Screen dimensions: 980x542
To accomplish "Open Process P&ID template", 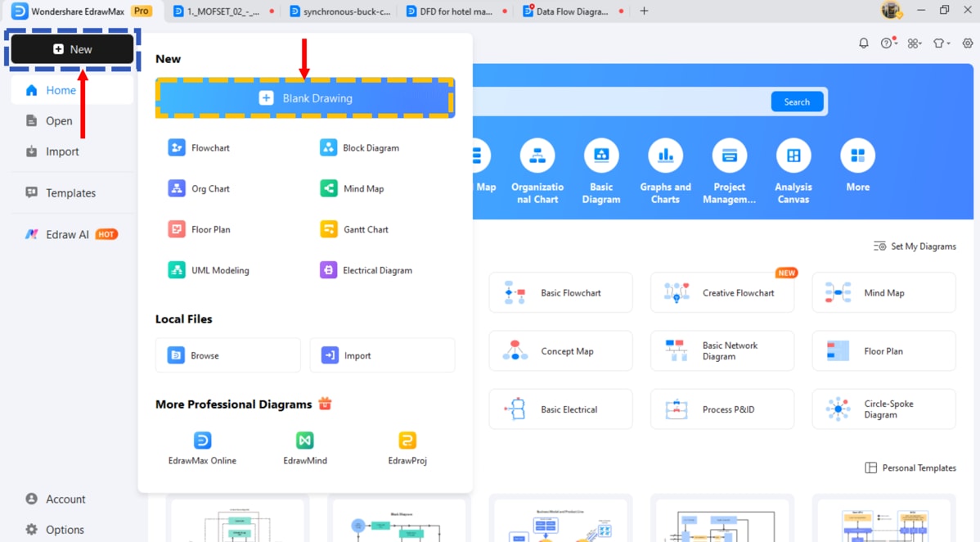I will click(x=722, y=409).
